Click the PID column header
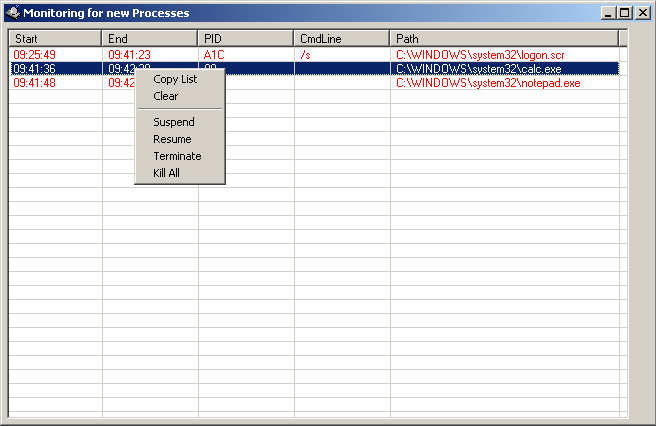Image resolution: width=656 pixels, height=426 pixels. point(245,38)
